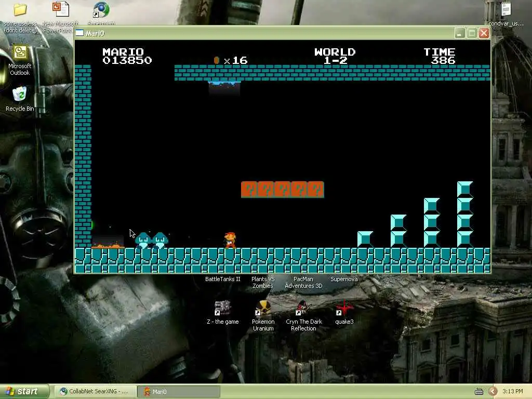Click the Mari0 window title bar icon
The width and height of the screenshot is (532, 399).
(x=79, y=33)
